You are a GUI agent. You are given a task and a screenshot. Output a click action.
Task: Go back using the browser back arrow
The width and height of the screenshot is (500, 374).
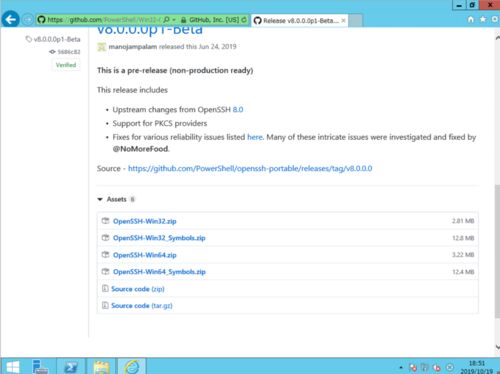click(10, 19)
